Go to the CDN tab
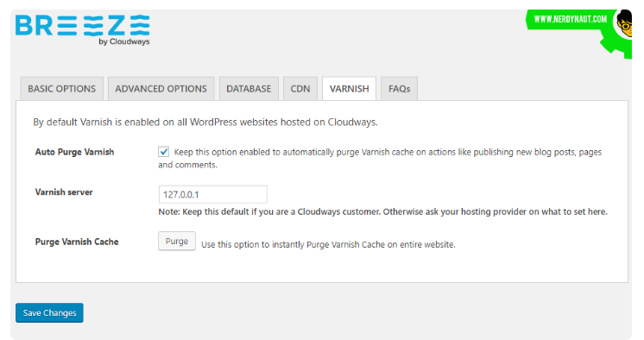The image size is (644, 340). pos(300,89)
